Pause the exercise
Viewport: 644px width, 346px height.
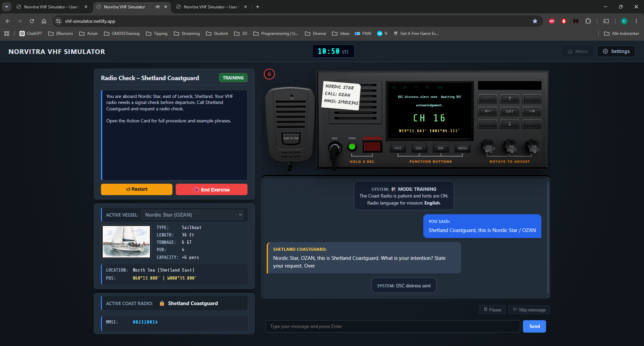coord(492,310)
